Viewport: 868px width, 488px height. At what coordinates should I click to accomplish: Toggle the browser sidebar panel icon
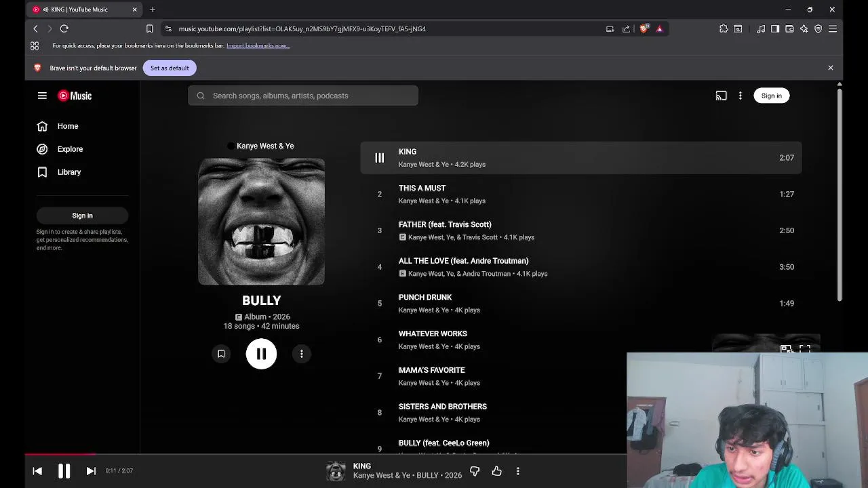pyautogui.click(x=775, y=28)
